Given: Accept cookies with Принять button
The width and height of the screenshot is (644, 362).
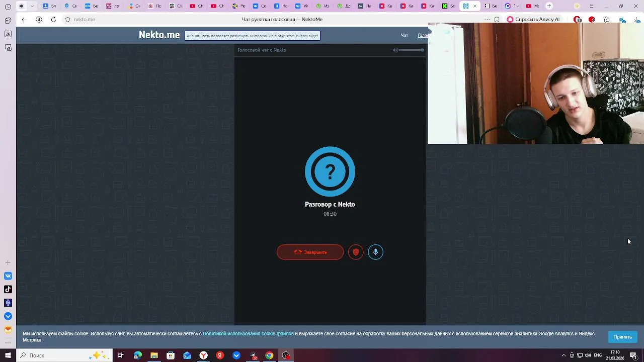Looking at the screenshot, I should [x=622, y=337].
